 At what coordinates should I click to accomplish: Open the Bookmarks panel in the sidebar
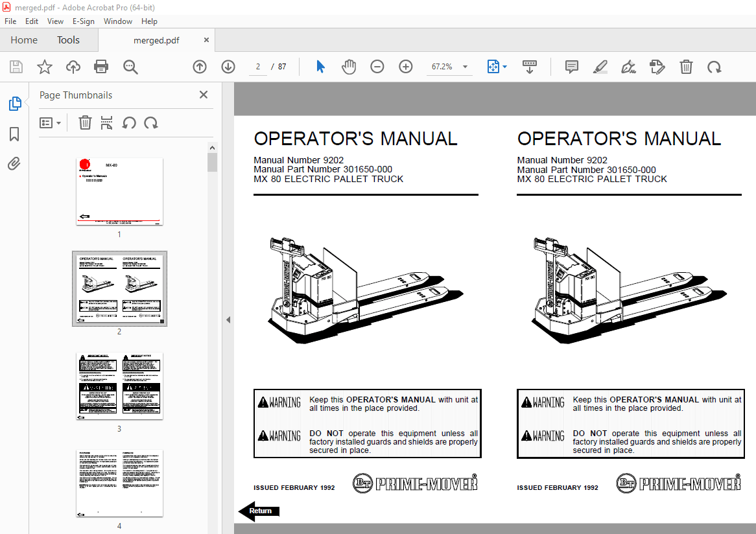click(x=14, y=134)
